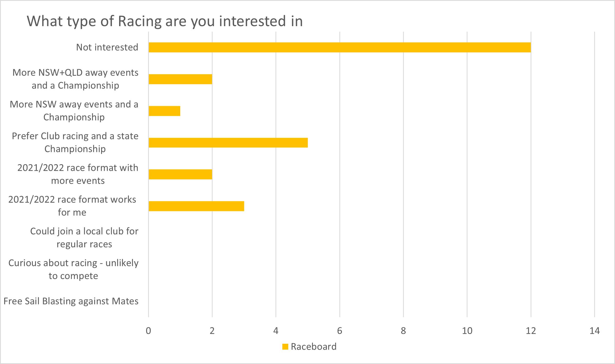Select the Free Sail Blasting against Mates label
This screenshot has width=615, height=364.
71,301
